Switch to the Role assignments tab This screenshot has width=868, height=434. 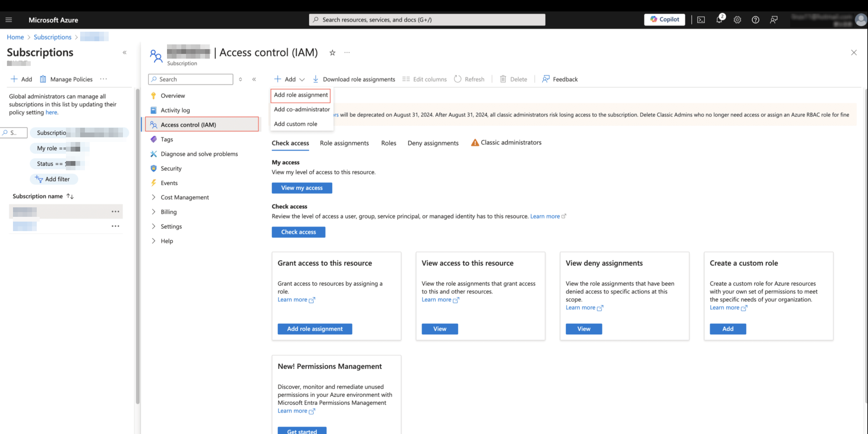(x=344, y=143)
